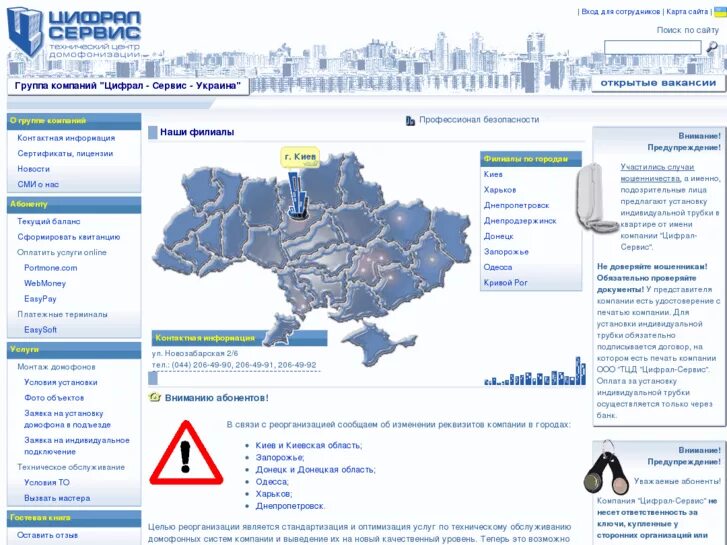Open WebMoney payment link

45,283
